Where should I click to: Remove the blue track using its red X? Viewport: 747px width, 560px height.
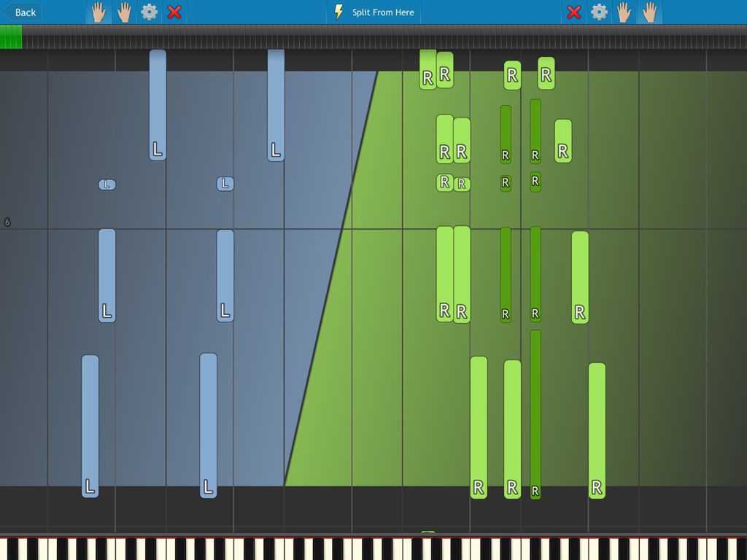click(174, 12)
